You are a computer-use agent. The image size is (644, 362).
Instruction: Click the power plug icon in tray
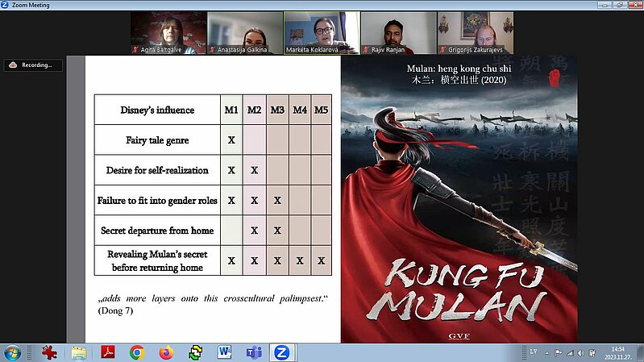pos(592,352)
